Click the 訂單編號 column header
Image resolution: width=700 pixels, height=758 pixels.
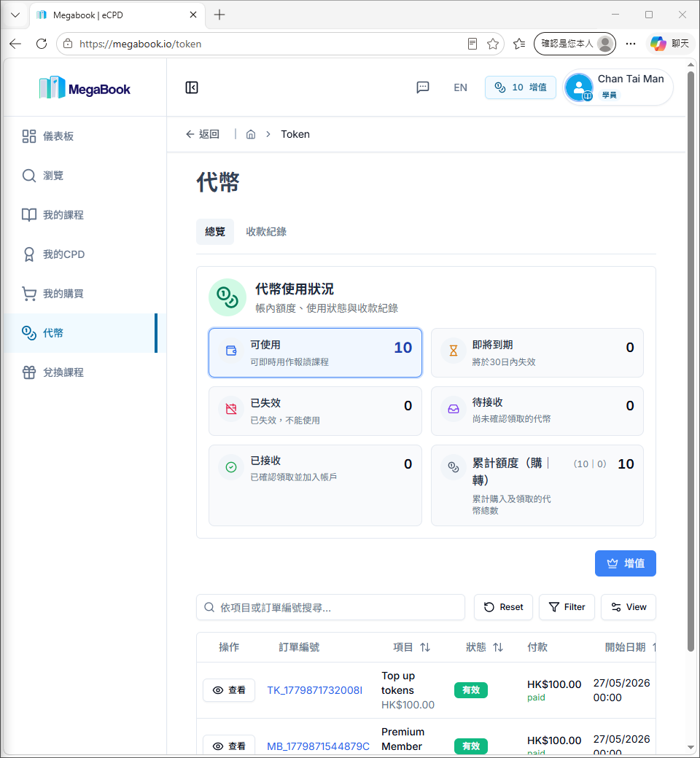[x=299, y=647]
